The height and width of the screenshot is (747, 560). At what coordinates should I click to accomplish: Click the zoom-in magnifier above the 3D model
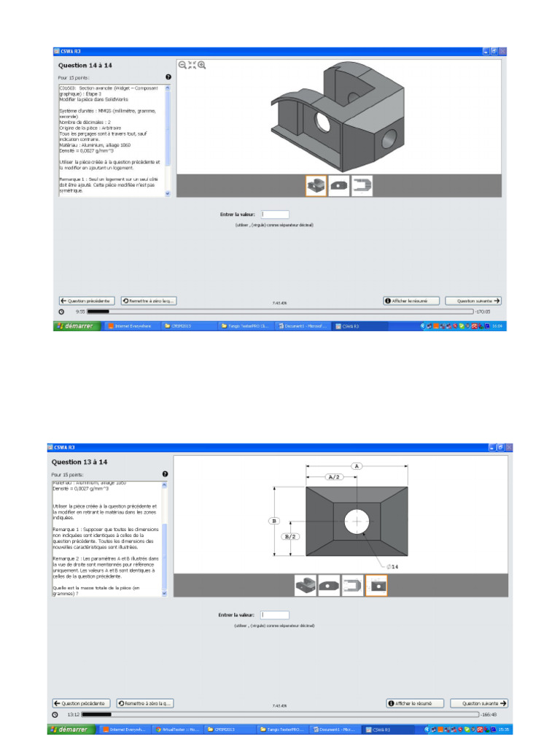pos(202,65)
